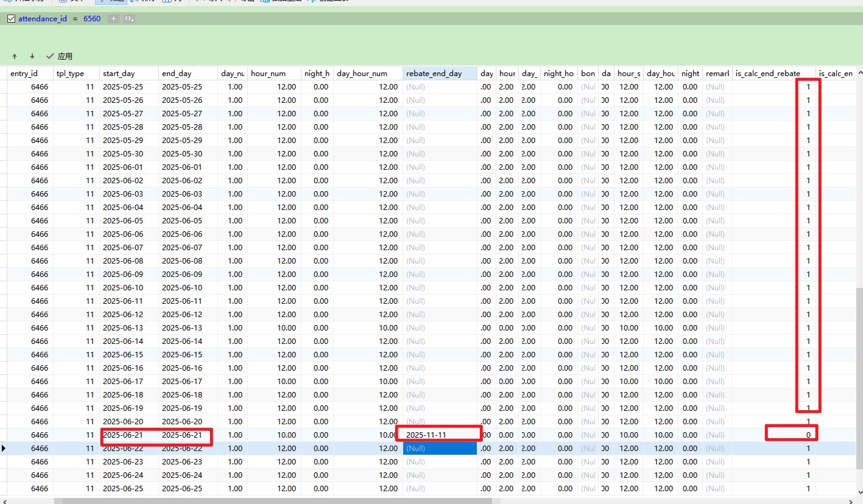Select hour_num 12.00 in 2025-06-19 row
The image size is (863, 504).
(274, 408)
